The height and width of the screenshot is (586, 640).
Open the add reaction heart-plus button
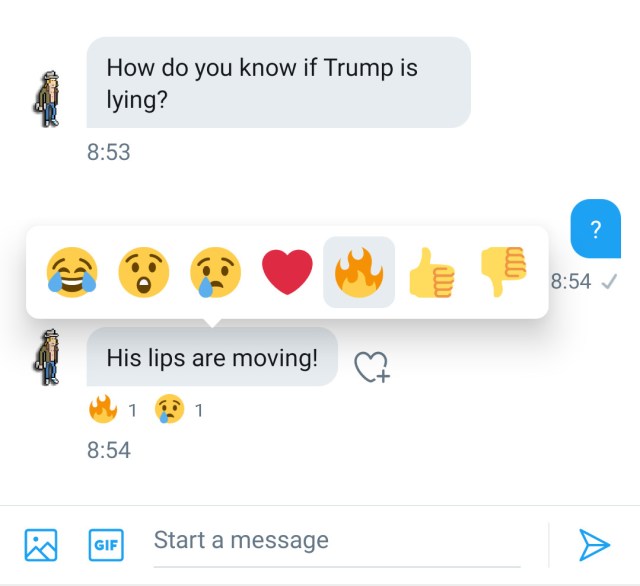tap(372, 367)
